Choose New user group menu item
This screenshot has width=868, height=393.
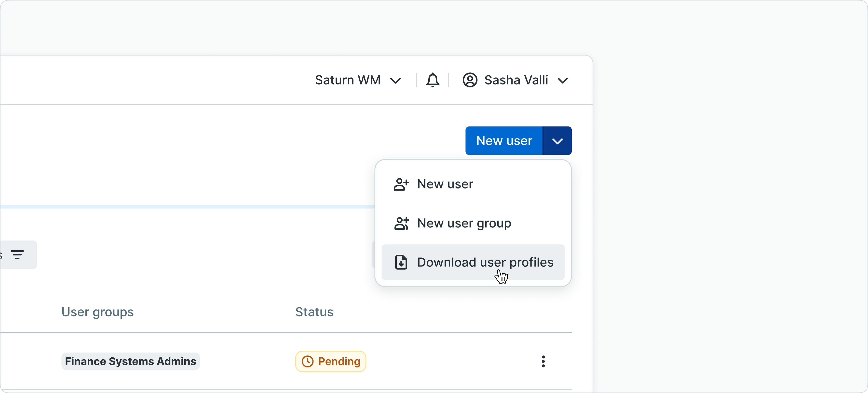[x=464, y=224]
